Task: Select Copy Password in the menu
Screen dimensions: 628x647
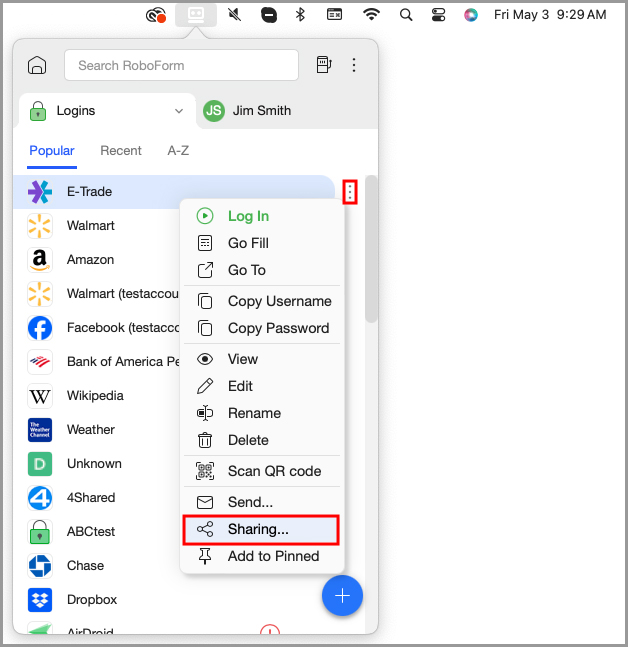Action: [262, 328]
